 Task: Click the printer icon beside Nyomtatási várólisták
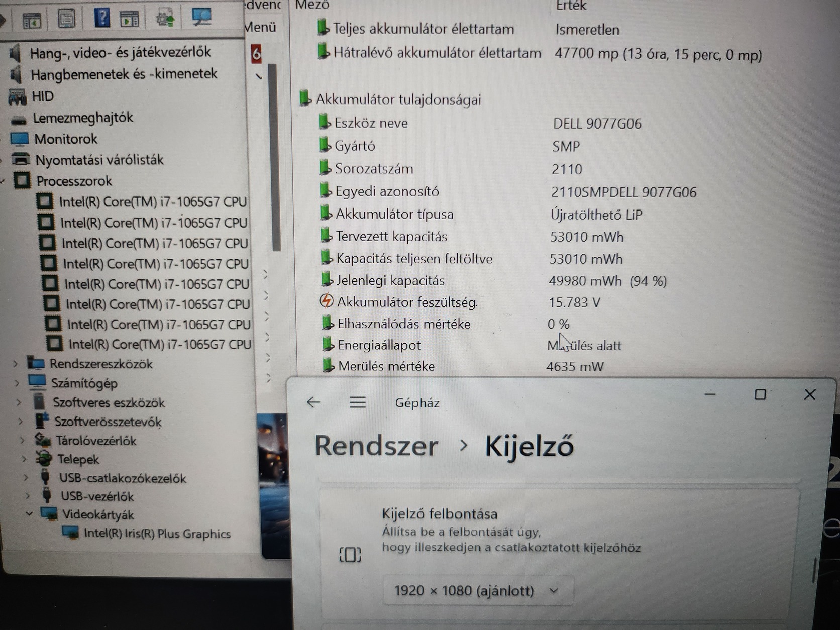(x=21, y=159)
